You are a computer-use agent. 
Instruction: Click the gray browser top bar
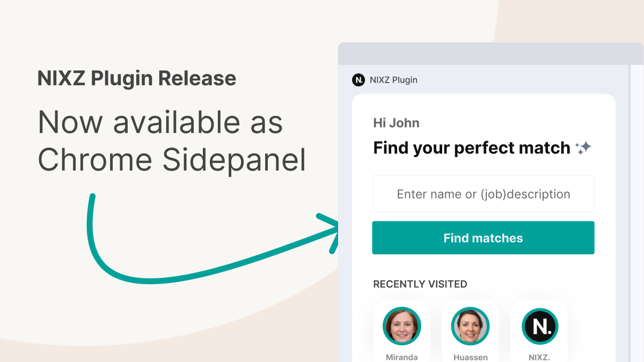click(491, 54)
